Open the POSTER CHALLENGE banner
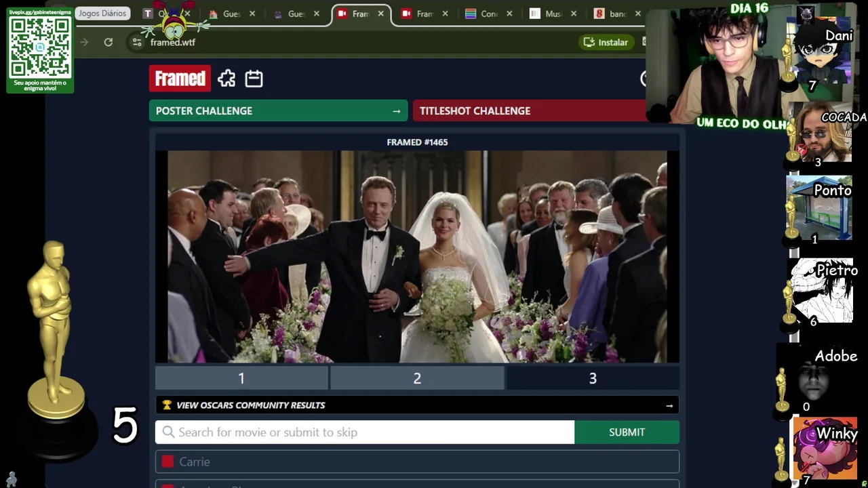The width and height of the screenshot is (868, 488). 278,111
